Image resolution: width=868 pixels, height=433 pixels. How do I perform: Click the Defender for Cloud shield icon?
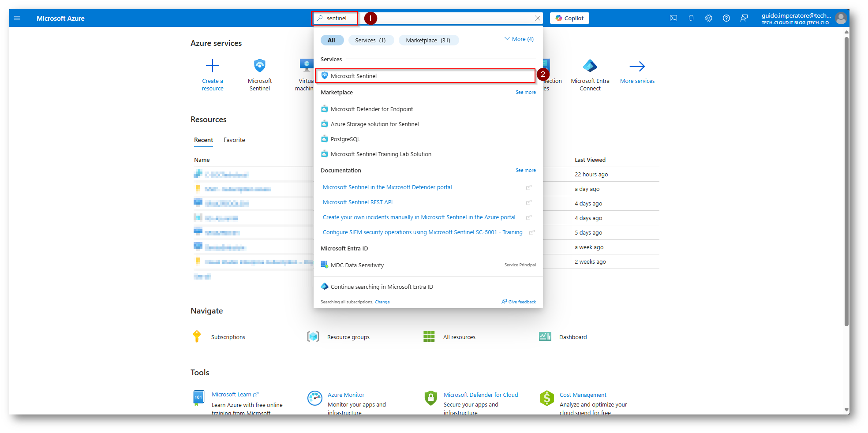tap(431, 398)
